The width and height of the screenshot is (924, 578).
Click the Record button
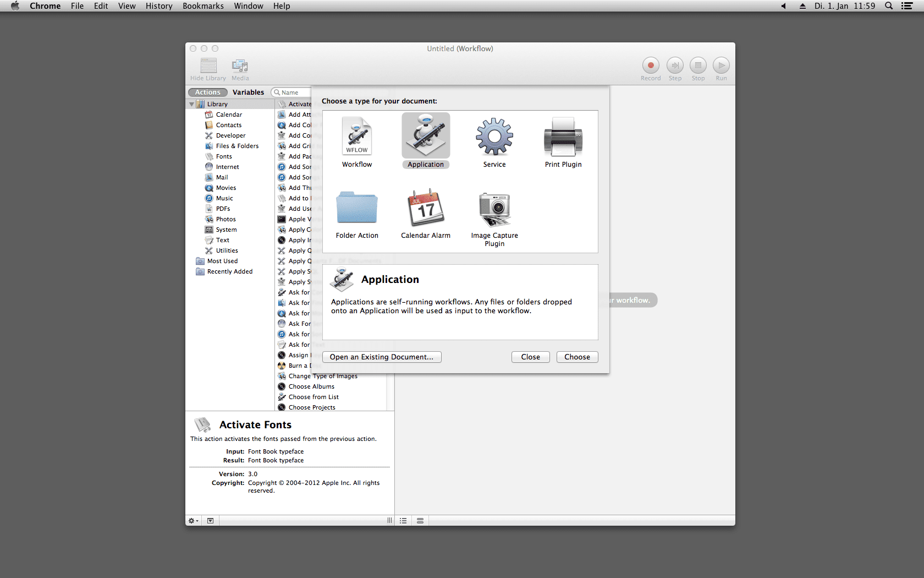pos(651,66)
